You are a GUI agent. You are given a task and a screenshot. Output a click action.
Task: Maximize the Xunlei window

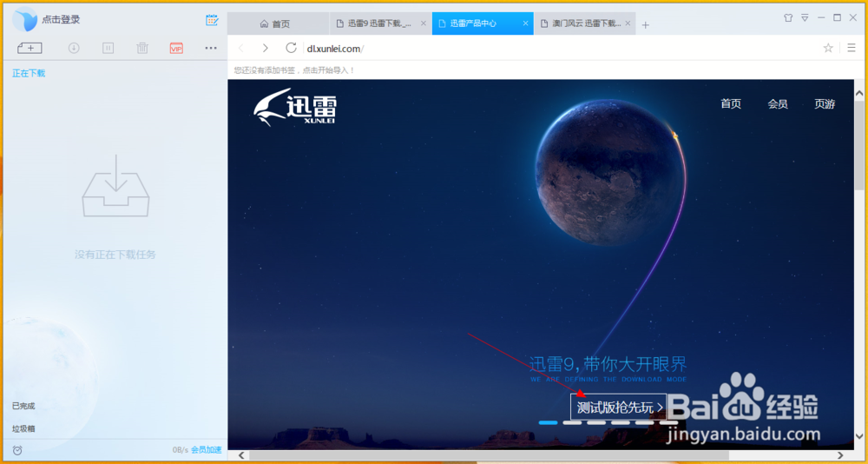[x=837, y=17]
